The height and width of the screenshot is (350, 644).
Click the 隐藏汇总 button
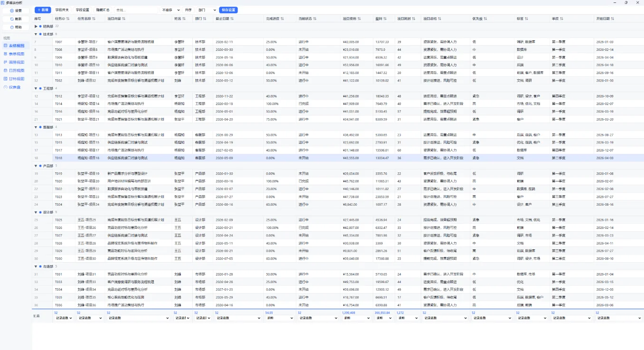103,9
